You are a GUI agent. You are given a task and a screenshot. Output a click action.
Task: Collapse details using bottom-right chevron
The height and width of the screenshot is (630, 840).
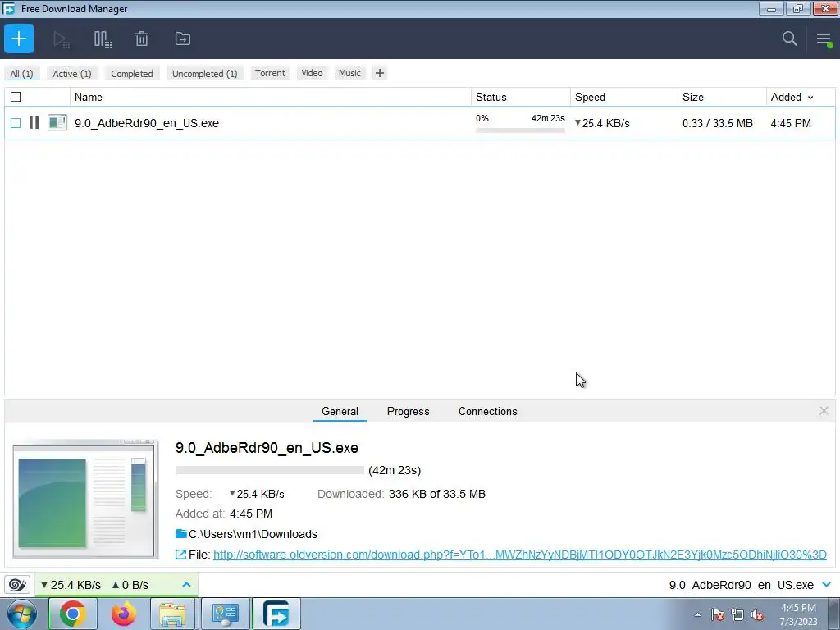pos(827,584)
